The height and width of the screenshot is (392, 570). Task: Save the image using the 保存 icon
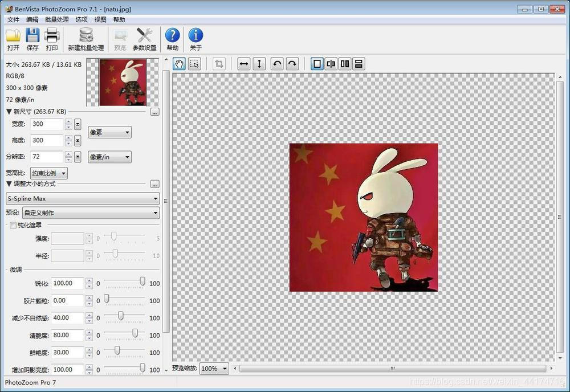click(x=32, y=39)
